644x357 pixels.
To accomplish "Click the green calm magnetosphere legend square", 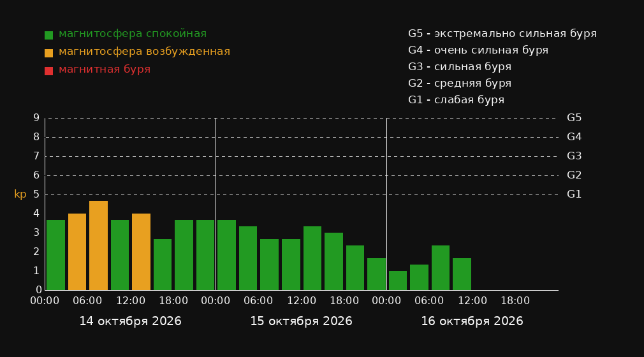I will 48,35.
